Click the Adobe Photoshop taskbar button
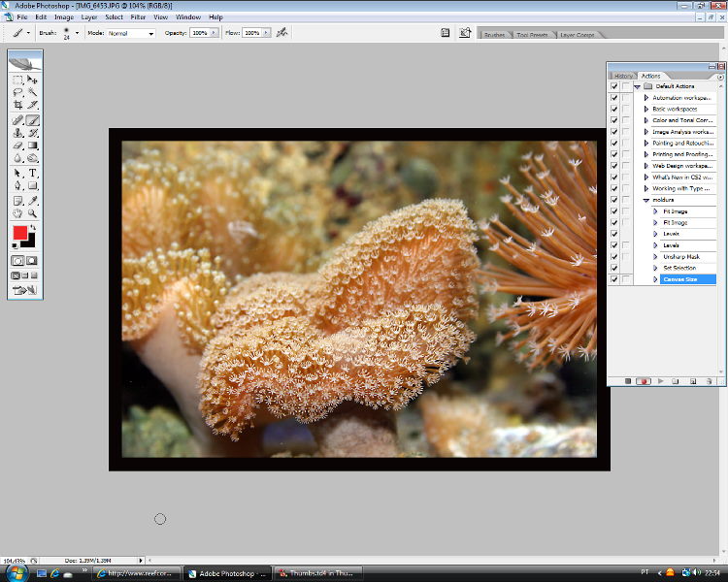728x582 pixels. pyautogui.click(x=224, y=573)
